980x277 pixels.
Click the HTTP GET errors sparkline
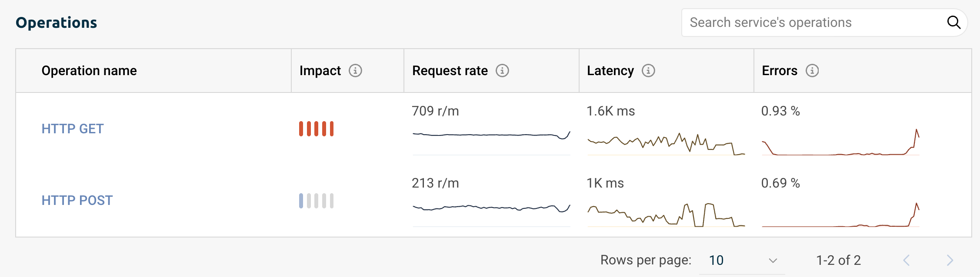tap(840, 142)
